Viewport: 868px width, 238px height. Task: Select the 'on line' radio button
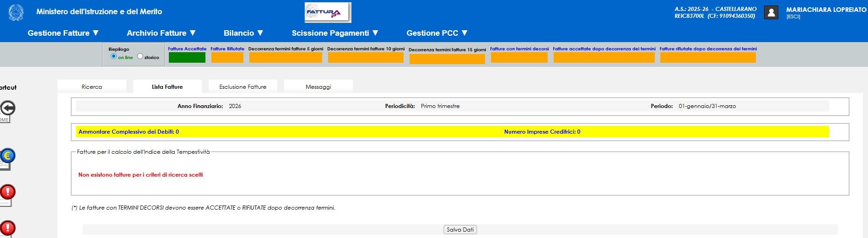tap(113, 56)
